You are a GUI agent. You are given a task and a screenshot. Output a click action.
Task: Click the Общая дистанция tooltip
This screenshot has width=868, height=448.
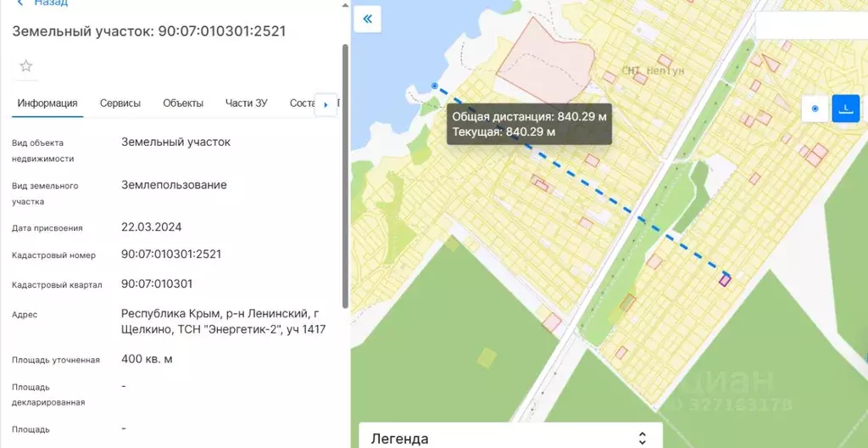[529, 124]
